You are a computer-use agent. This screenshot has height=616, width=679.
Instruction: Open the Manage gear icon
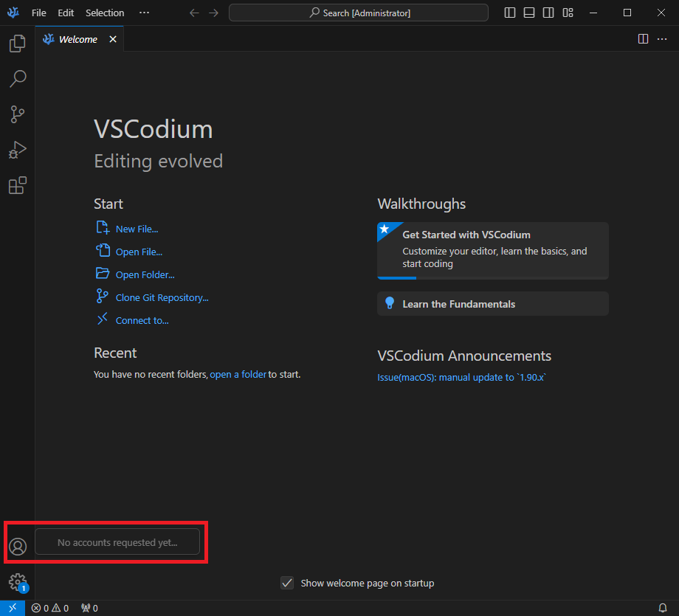[x=18, y=582]
